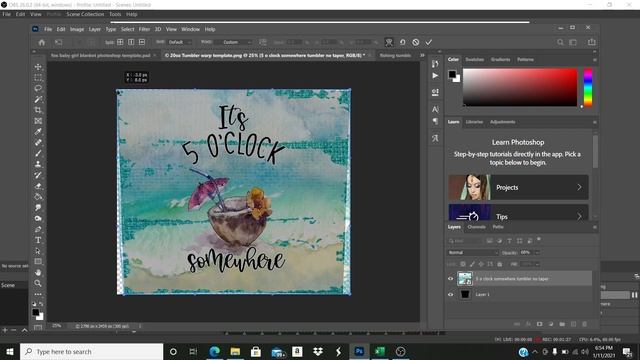640x360 pixels.
Task: Expand the Tips tutorials chevron
Action: coord(579,216)
